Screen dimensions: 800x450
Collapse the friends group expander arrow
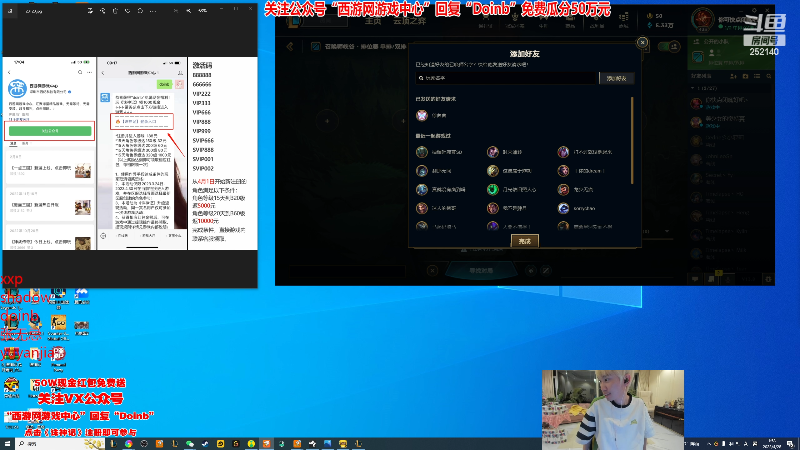tap(692, 88)
